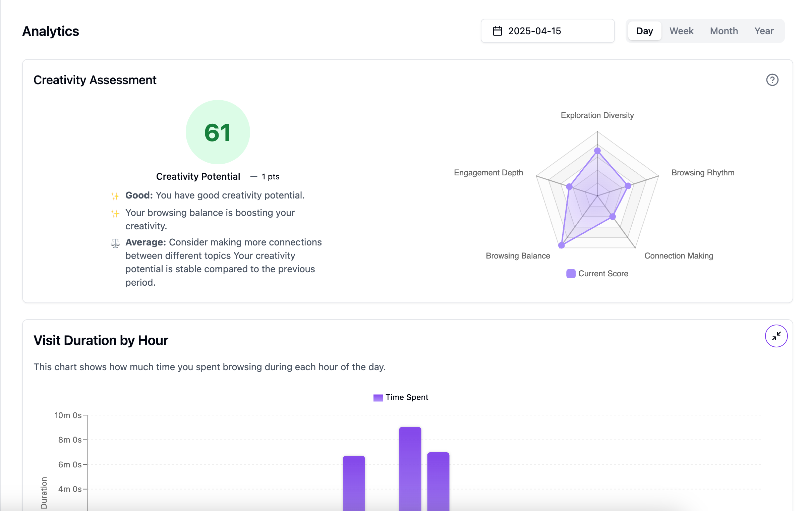The height and width of the screenshot is (511, 812).
Task: Select the Month time range
Action: point(723,31)
